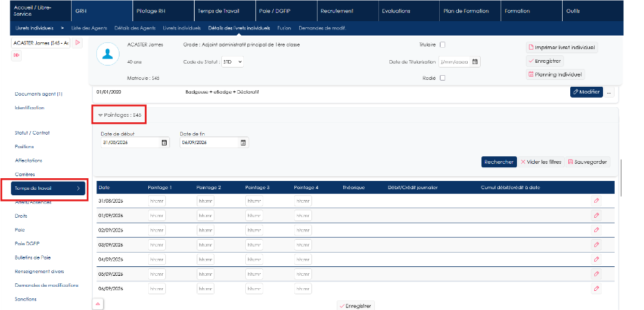The image size is (644, 310).
Task: Click the Modifier button
Action: [586, 92]
